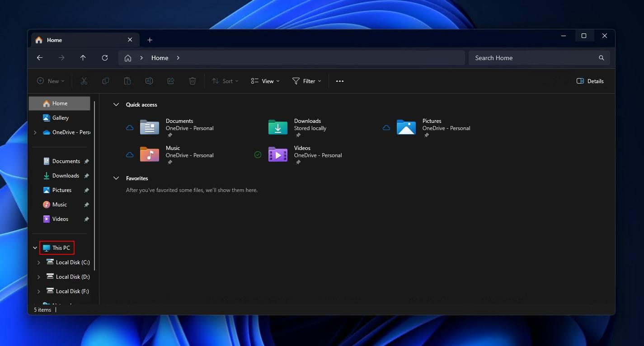Open pinned Pictures in sidebar
Image resolution: width=644 pixels, height=346 pixels.
pos(57,190)
